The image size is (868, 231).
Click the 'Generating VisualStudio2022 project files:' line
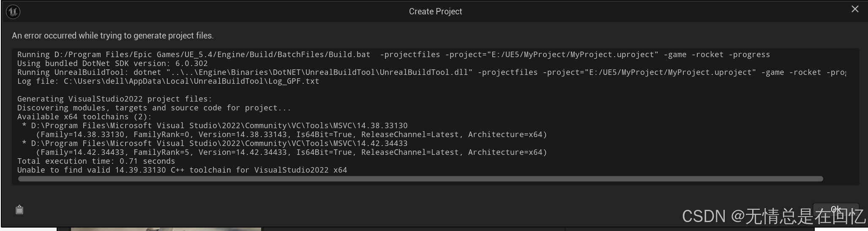point(115,99)
